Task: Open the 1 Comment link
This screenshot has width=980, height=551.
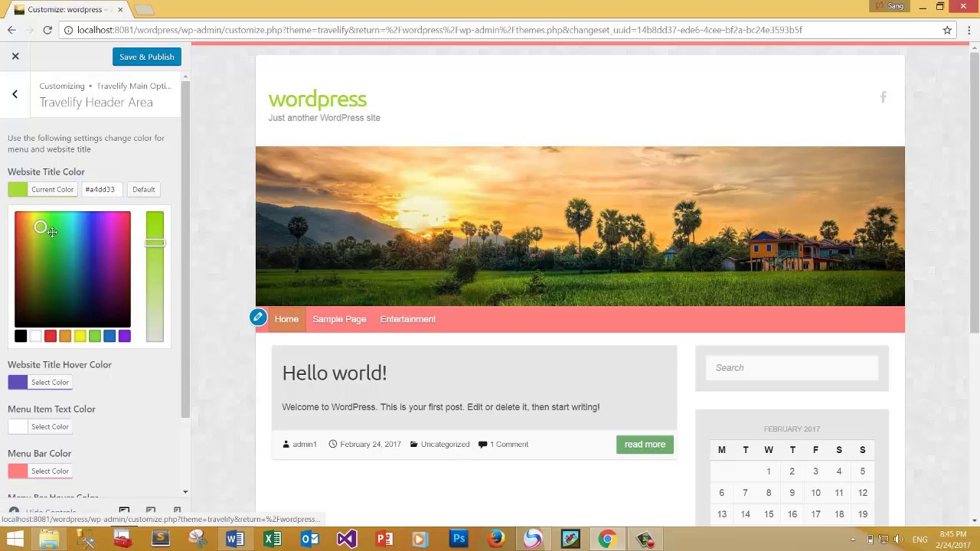Action: (x=509, y=445)
